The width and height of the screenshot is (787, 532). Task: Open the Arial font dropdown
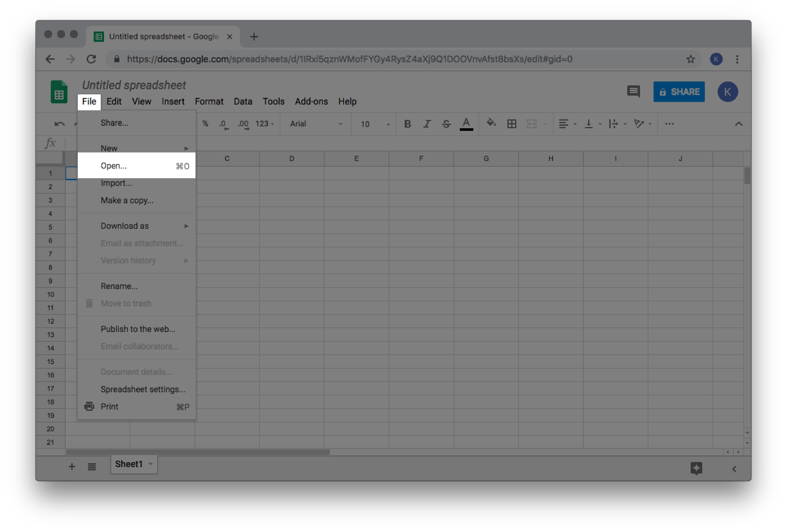coord(316,124)
